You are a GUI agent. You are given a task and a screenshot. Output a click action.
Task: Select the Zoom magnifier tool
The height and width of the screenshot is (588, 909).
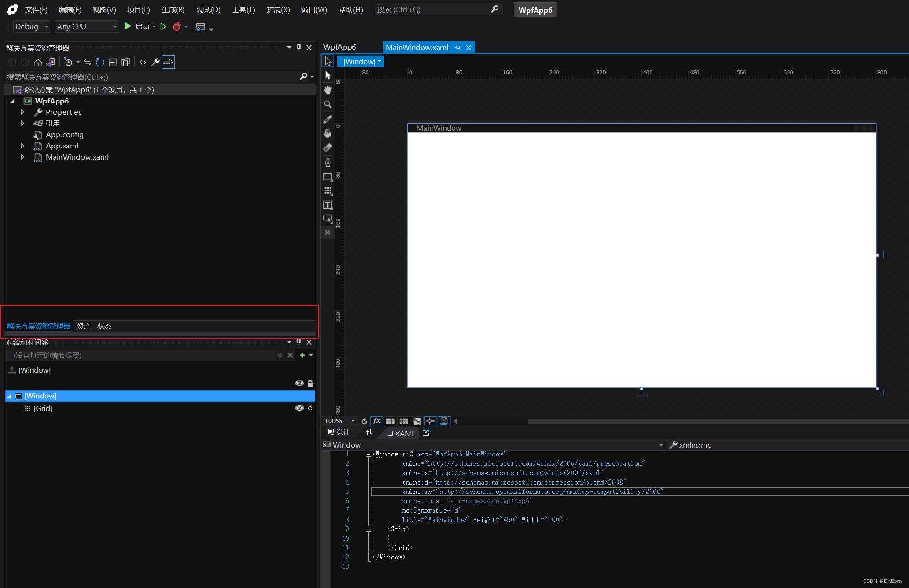[328, 104]
